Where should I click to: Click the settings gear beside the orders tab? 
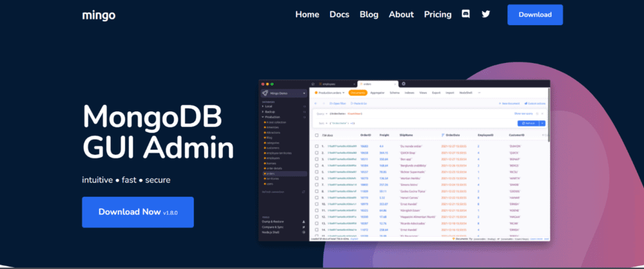pos(404,84)
